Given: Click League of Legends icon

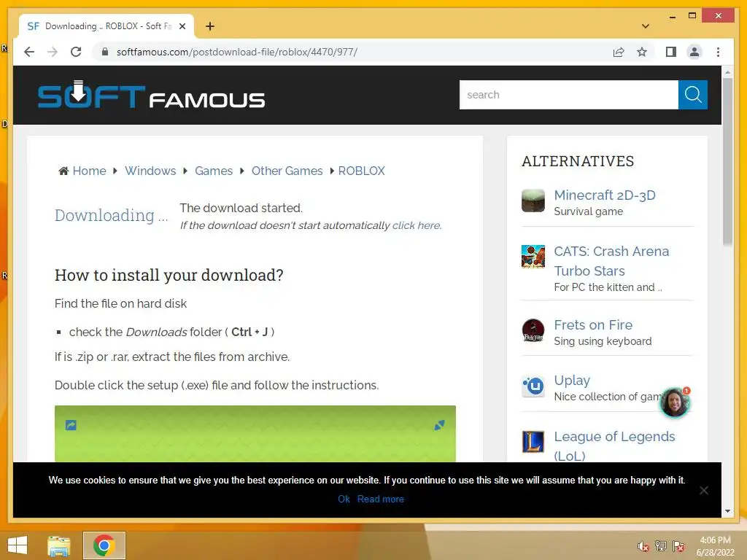Looking at the screenshot, I should 533,442.
